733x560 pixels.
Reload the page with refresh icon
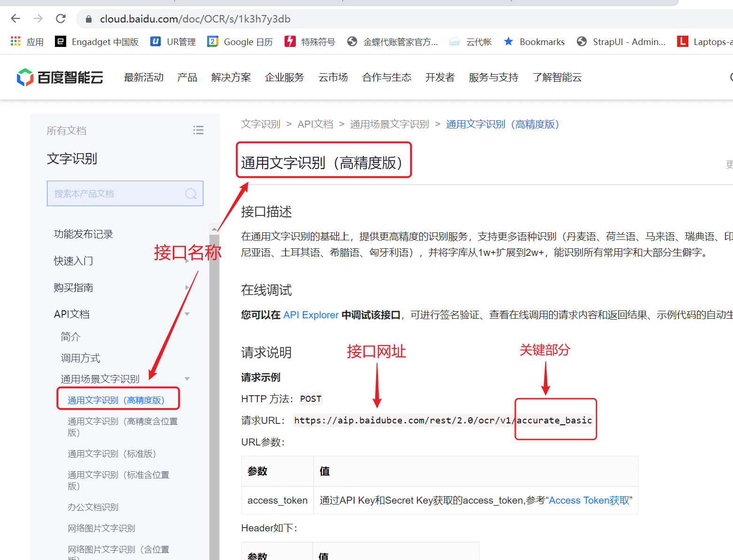(x=61, y=19)
